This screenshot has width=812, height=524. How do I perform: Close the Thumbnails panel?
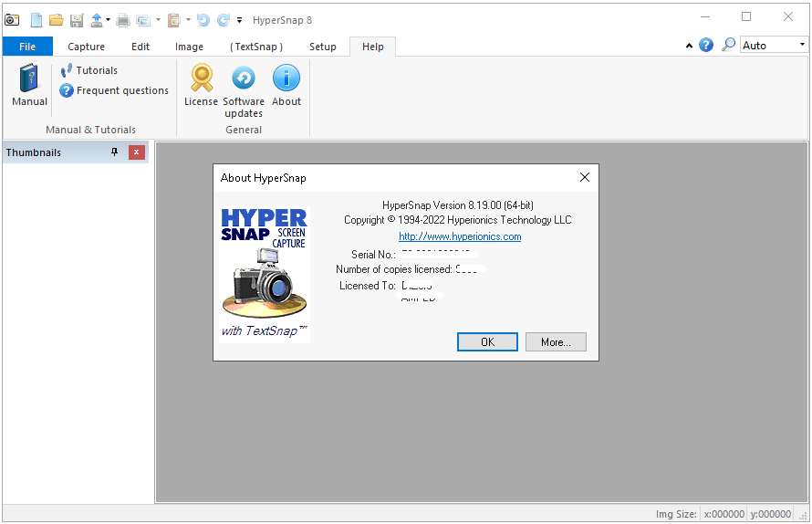pos(136,152)
